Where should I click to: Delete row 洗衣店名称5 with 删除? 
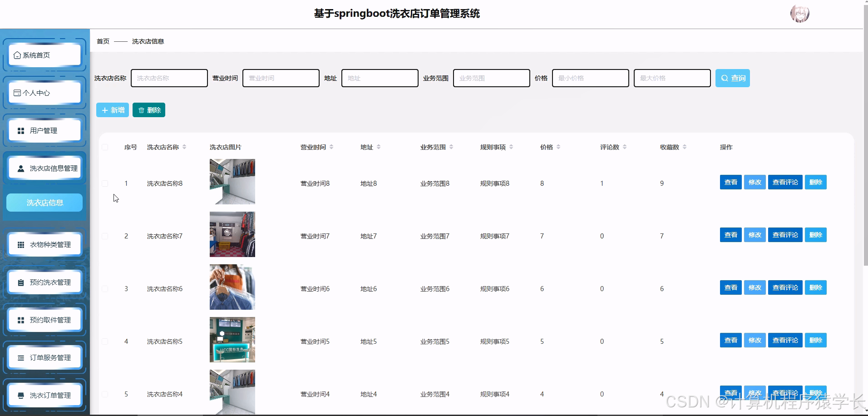click(815, 340)
